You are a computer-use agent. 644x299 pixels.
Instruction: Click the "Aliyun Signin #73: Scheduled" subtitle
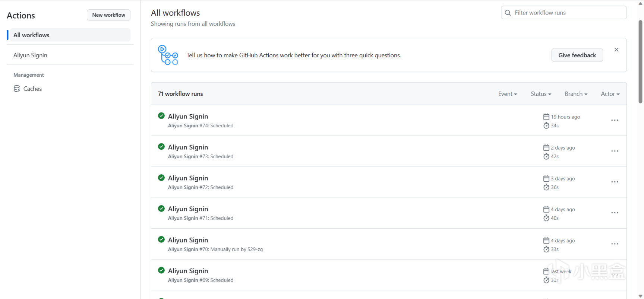201,157
